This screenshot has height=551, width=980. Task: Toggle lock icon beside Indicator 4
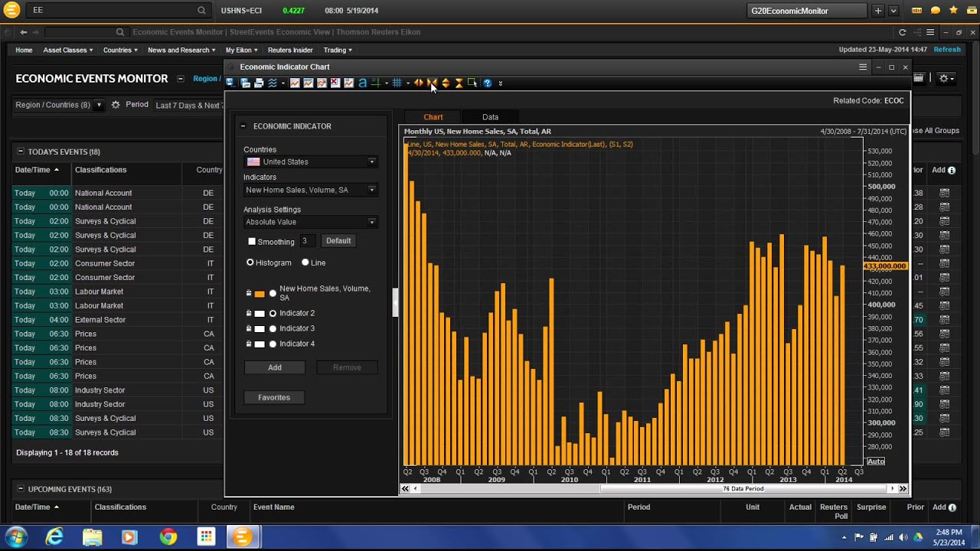[x=248, y=344]
